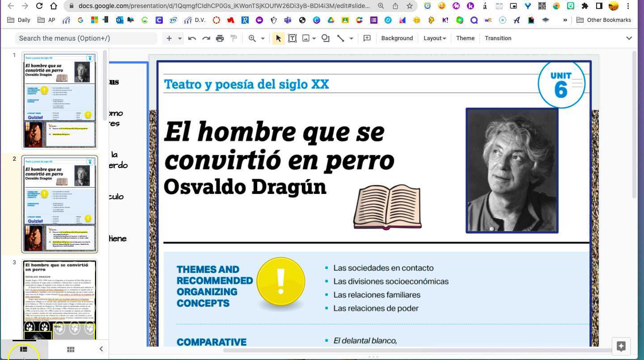Open the Insert image tool

pyautogui.click(x=306, y=38)
